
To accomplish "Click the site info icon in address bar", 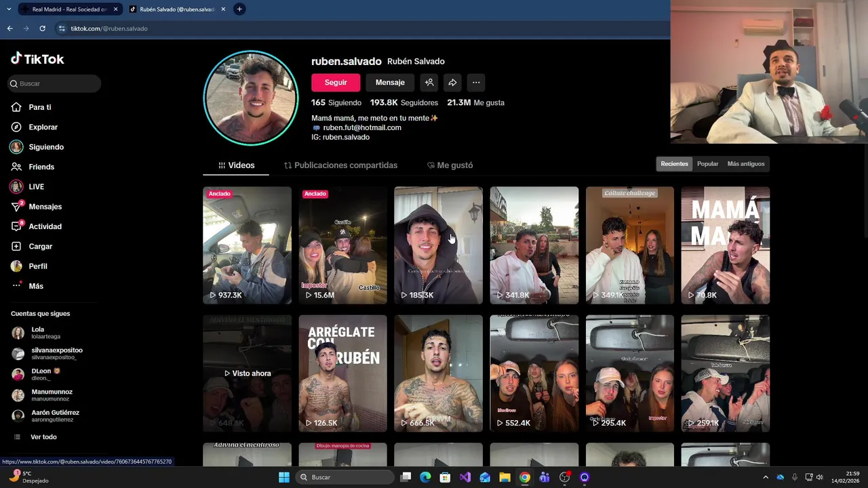I will tap(62, 28).
